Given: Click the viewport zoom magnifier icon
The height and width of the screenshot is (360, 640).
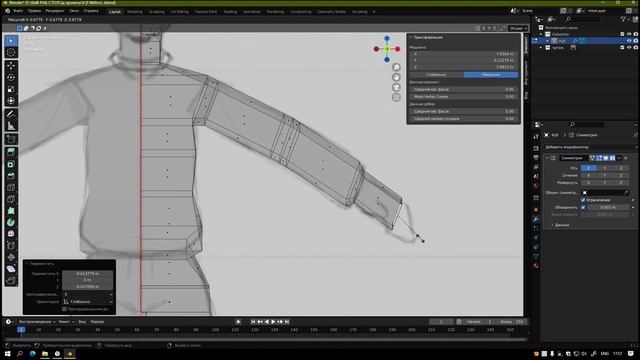Looking at the screenshot, I should pyautogui.click(x=396, y=67).
